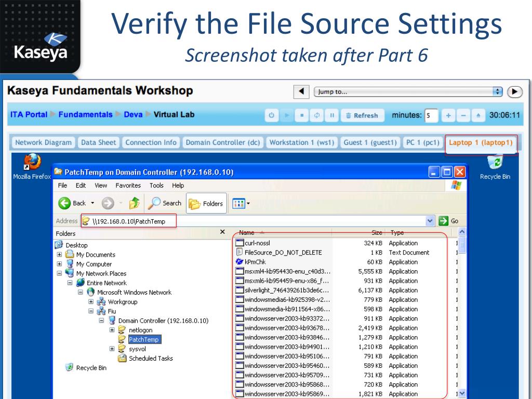Screen dimensions: 532x399
Task: Collapse My Network Places node
Action: point(59,273)
